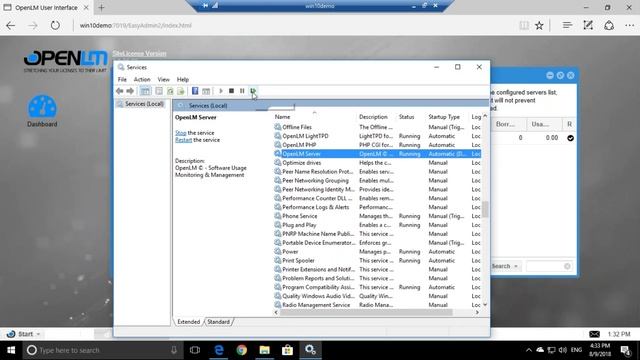Open browser More actions ellipsis menu

[629, 25]
